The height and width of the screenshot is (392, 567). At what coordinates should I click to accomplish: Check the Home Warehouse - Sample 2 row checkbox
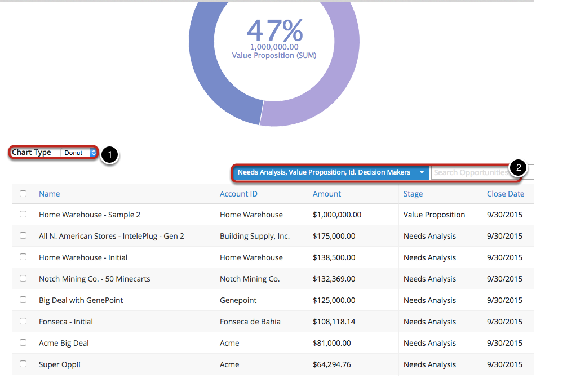click(23, 214)
